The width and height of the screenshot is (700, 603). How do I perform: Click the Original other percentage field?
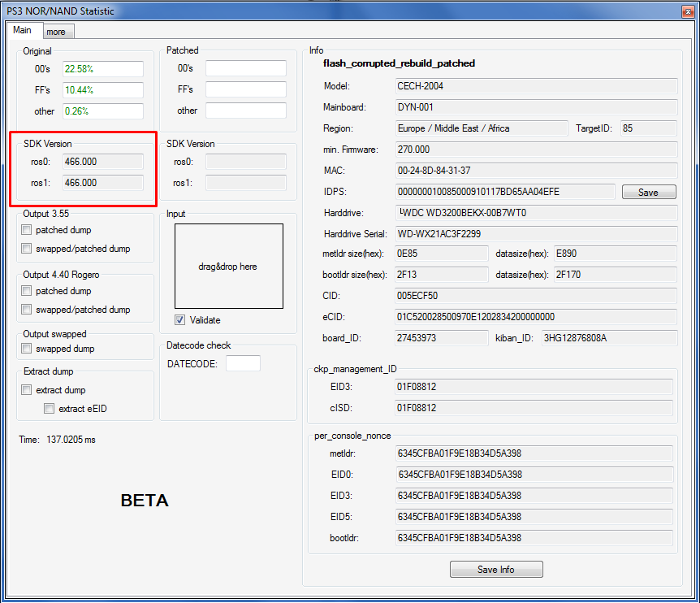point(103,111)
